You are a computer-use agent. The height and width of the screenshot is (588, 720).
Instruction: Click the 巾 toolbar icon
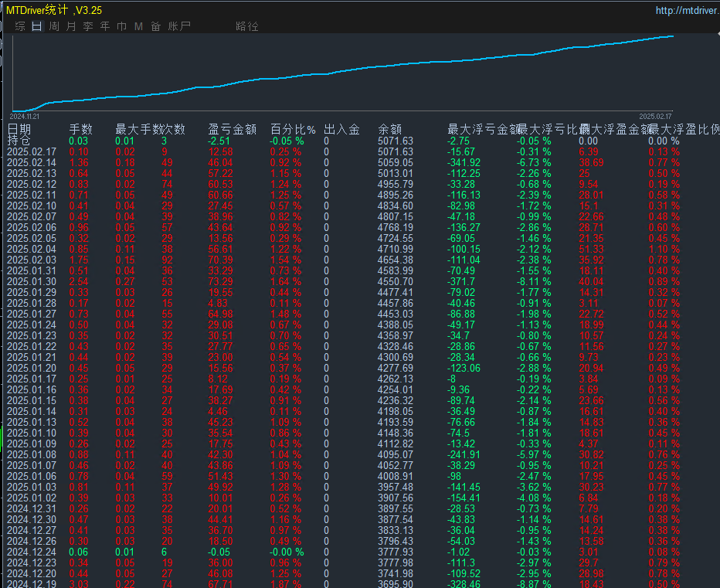click(x=121, y=25)
